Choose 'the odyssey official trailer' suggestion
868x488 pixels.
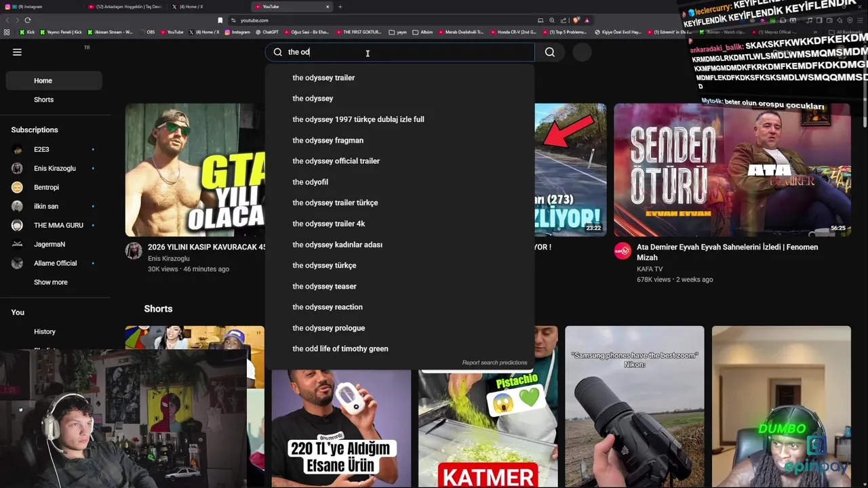click(400, 161)
